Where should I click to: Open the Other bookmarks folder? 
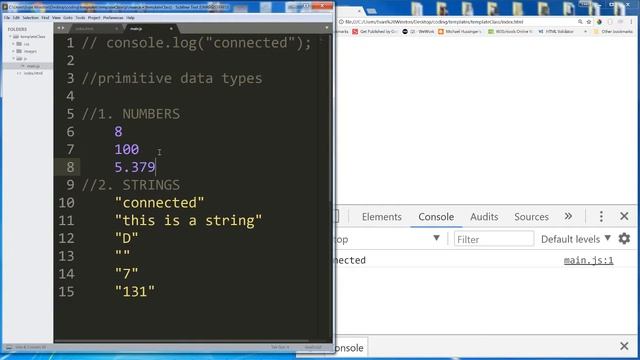point(613,31)
